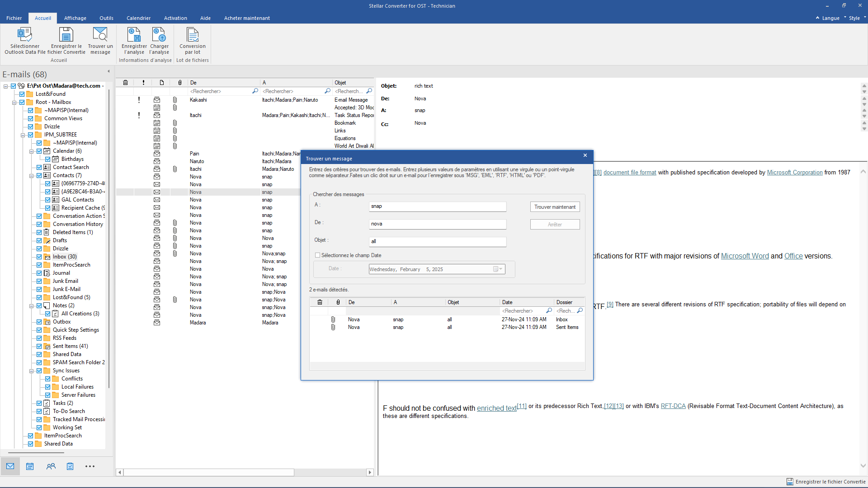
Task: Uncheck Lost&Found folder checkbox under root
Action: 22,94
